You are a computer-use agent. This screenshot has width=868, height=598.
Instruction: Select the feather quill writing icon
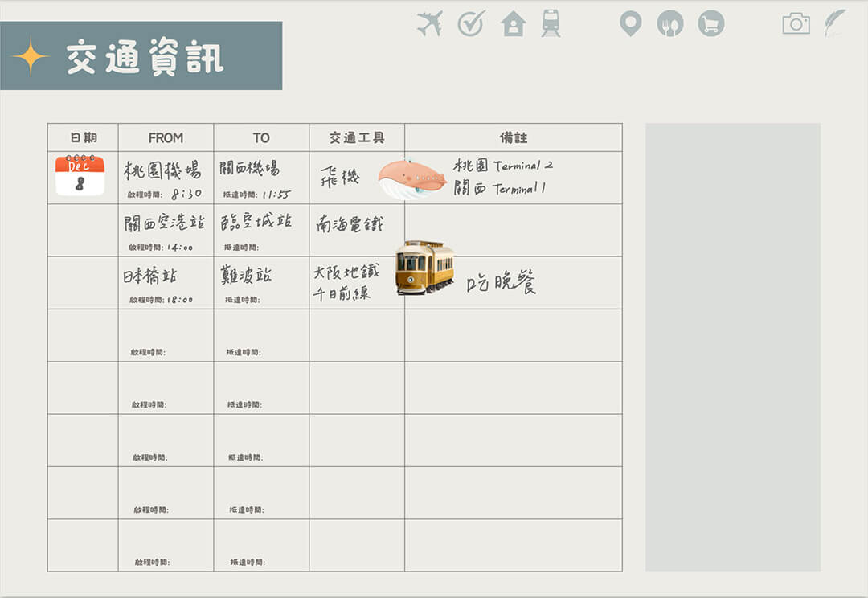(836, 22)
